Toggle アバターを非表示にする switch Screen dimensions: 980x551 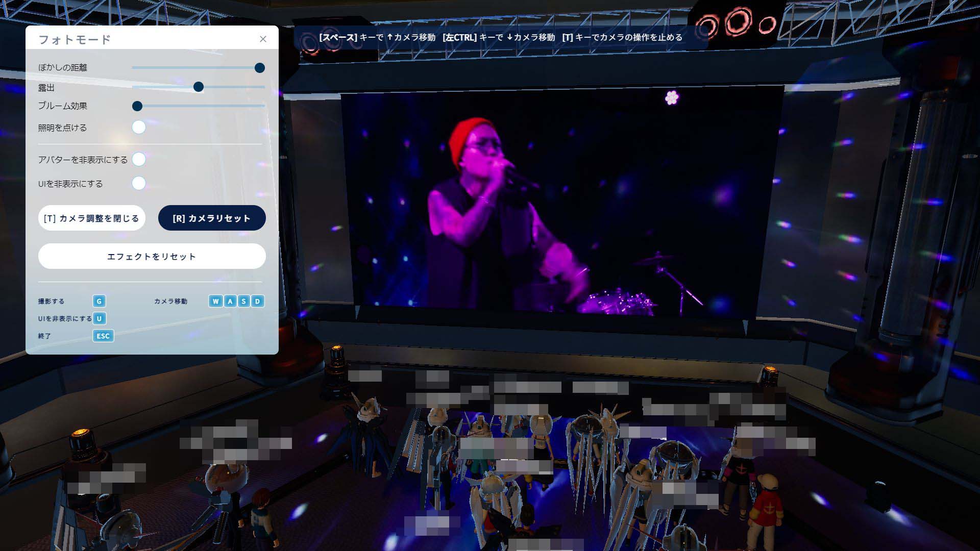click(x=139, y=159)
